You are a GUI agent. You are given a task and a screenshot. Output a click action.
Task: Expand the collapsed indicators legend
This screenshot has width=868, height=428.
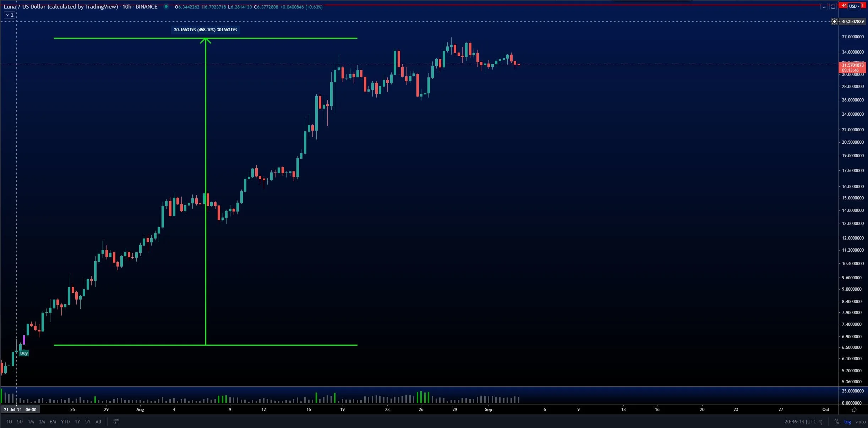pos(10,15)
